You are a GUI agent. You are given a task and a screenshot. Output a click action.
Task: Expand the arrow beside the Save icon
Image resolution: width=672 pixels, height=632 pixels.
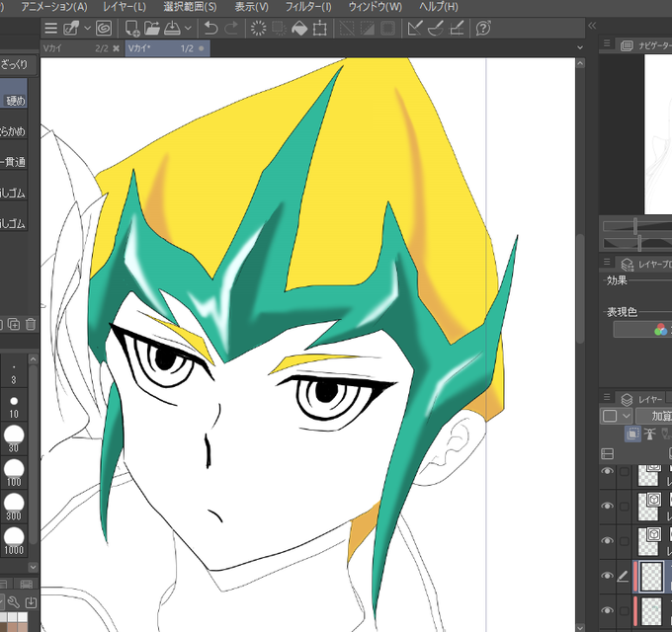point(188,29)
